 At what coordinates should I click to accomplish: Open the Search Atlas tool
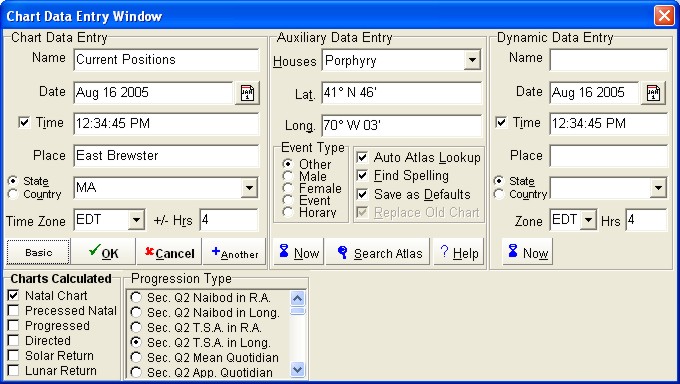coord(378,252)
